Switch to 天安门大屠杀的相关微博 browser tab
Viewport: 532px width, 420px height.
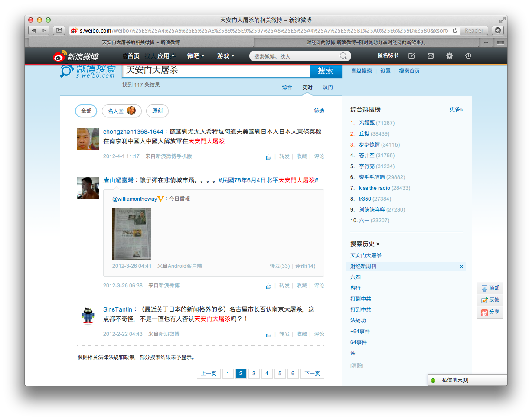click(140, 42)
